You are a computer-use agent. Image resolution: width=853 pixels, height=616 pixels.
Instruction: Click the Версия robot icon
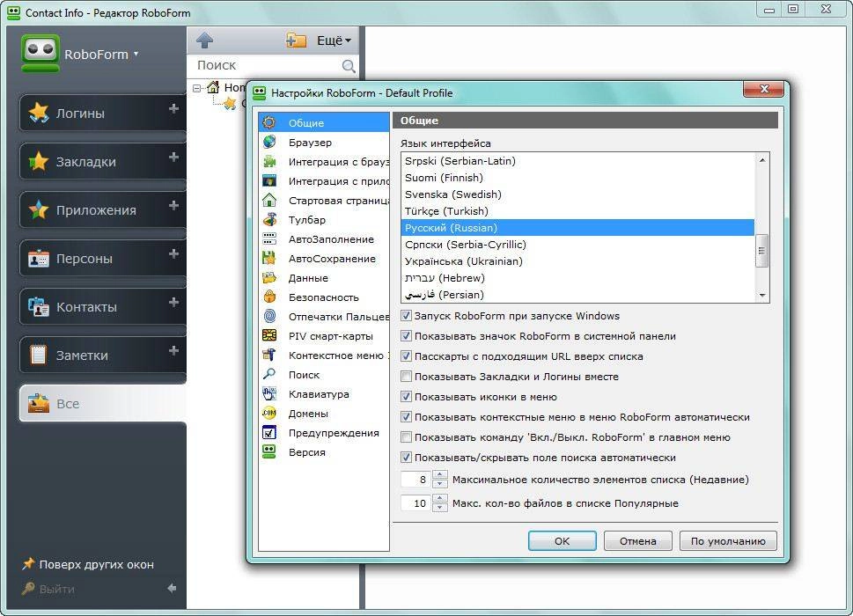pos(269,451)
